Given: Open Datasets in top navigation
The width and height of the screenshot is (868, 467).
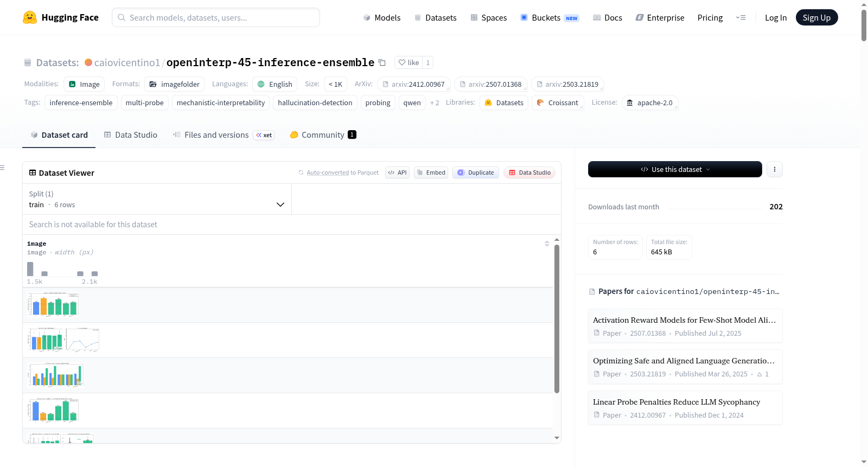Looking at the screenshot, I should coord(435,17).
